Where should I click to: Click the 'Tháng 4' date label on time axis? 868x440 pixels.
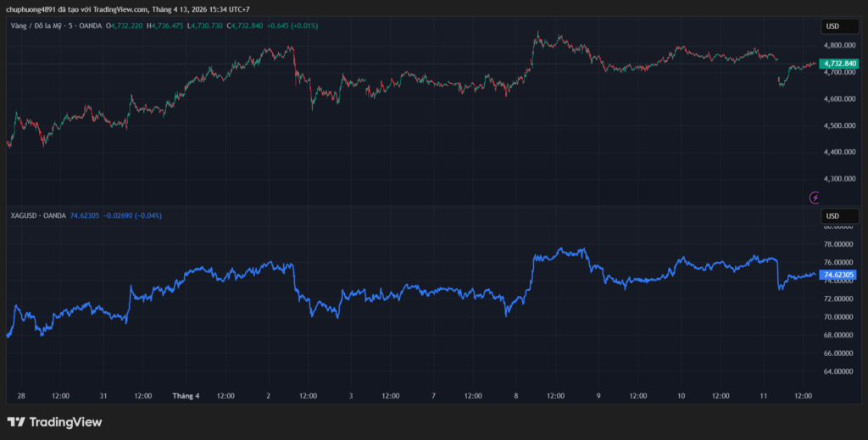coord(186,395)
